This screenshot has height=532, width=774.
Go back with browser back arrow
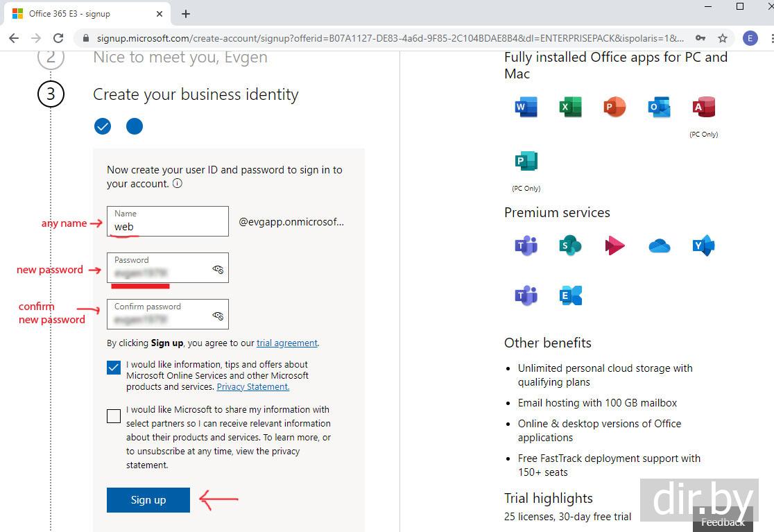click(x=14, y=38)
